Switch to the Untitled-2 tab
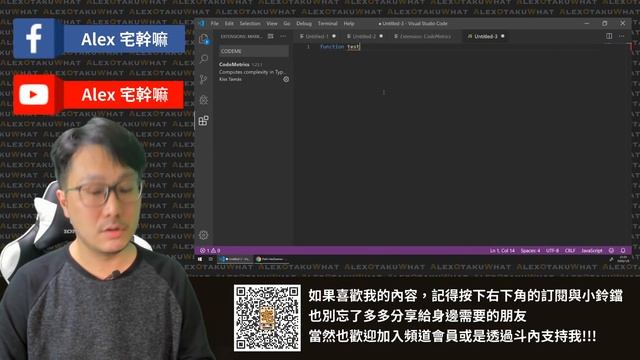This screenshot has height=360, width=640. coord(365,36)
